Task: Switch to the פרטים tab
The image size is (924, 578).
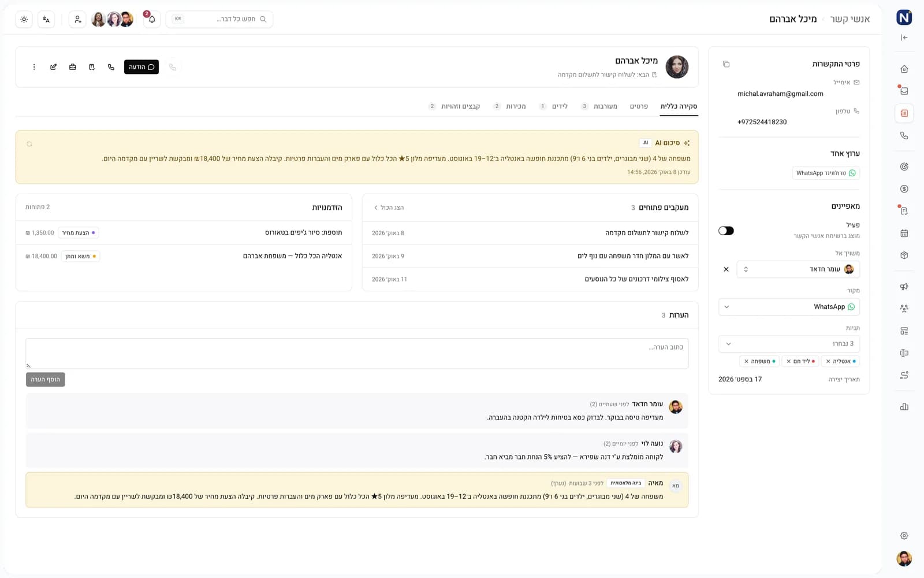Action: coord(639,106)
